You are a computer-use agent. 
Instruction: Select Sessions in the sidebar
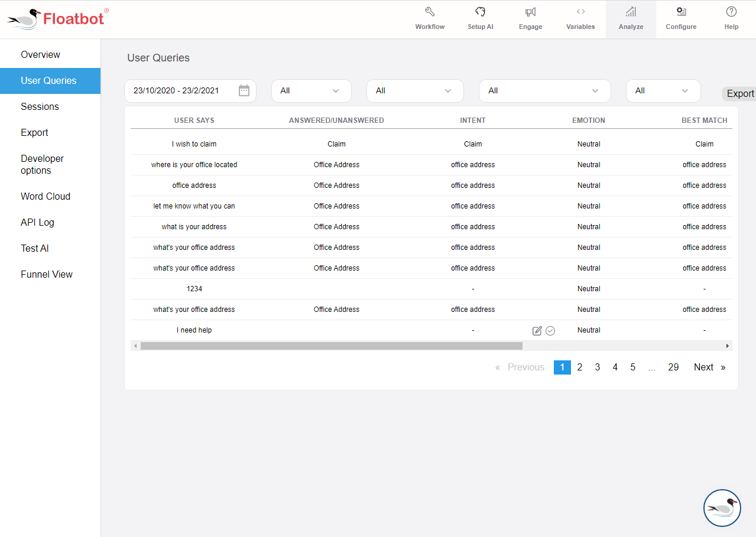click(x=40, y=107)
